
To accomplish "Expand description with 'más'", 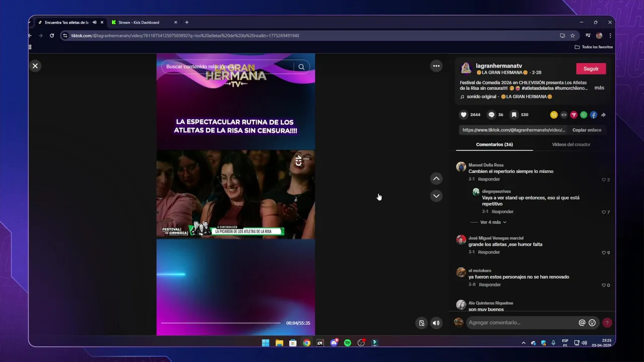I will pos(599,88).
